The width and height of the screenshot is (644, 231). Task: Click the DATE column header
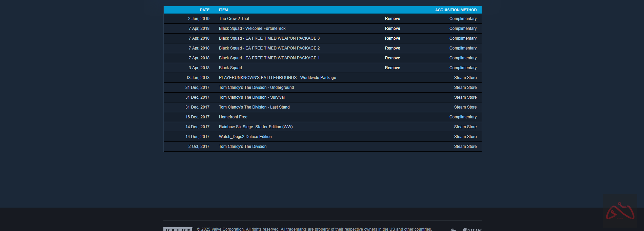(x=204, y=10)
